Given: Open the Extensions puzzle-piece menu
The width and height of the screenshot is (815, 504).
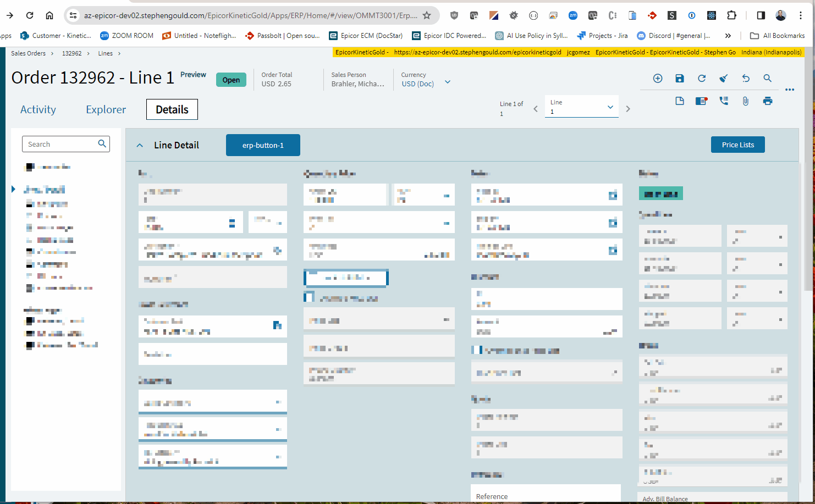Looking at the screenshot, I should pos(731,15).
